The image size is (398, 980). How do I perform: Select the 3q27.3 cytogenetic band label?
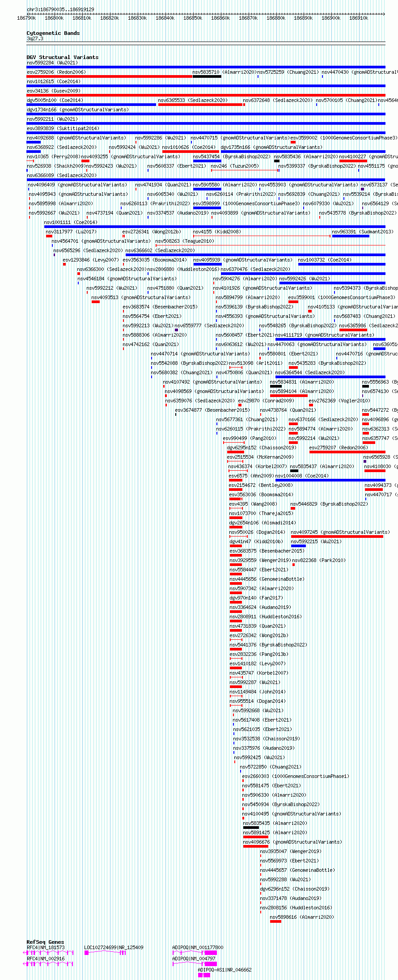pyautogui.click(x=35, y=39)
